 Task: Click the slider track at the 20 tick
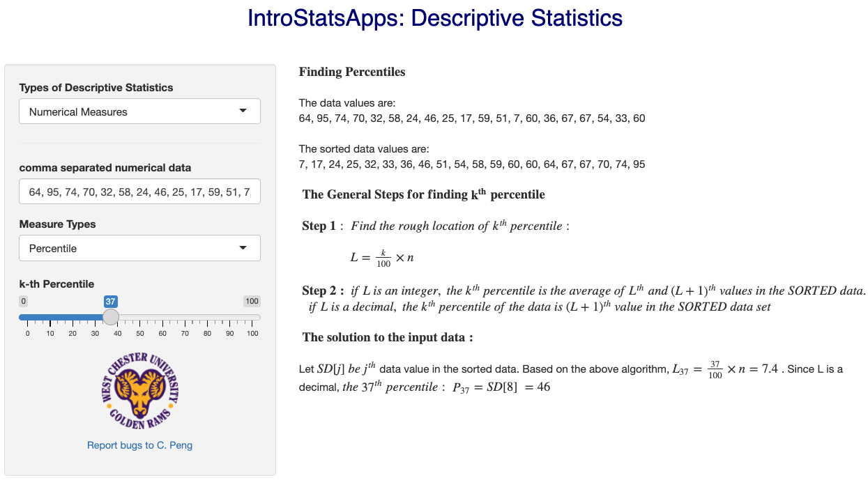[x=73, y=317]
